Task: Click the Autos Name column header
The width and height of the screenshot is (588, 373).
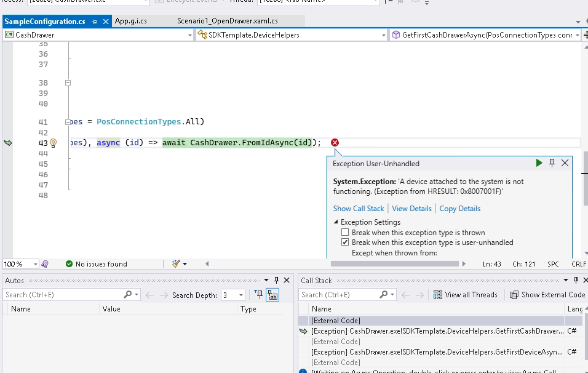Action: click(x=52, y=309)
